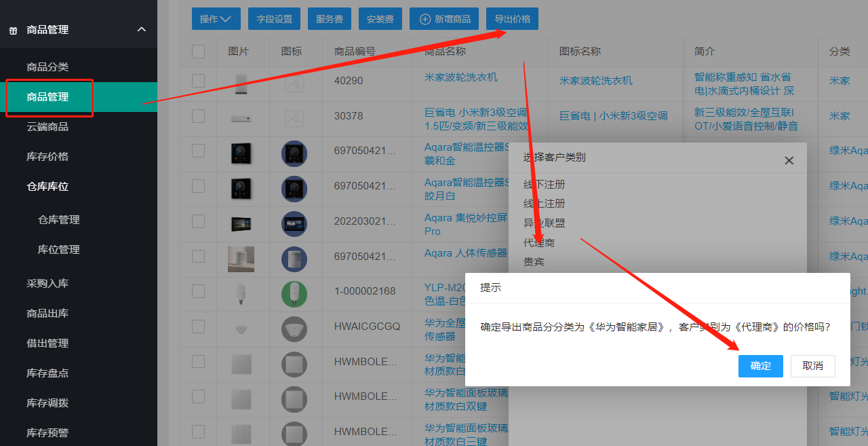
Task: Click washing machine thumbnail in row 40290
Action: pyautogui.click(x=241, y=83)
